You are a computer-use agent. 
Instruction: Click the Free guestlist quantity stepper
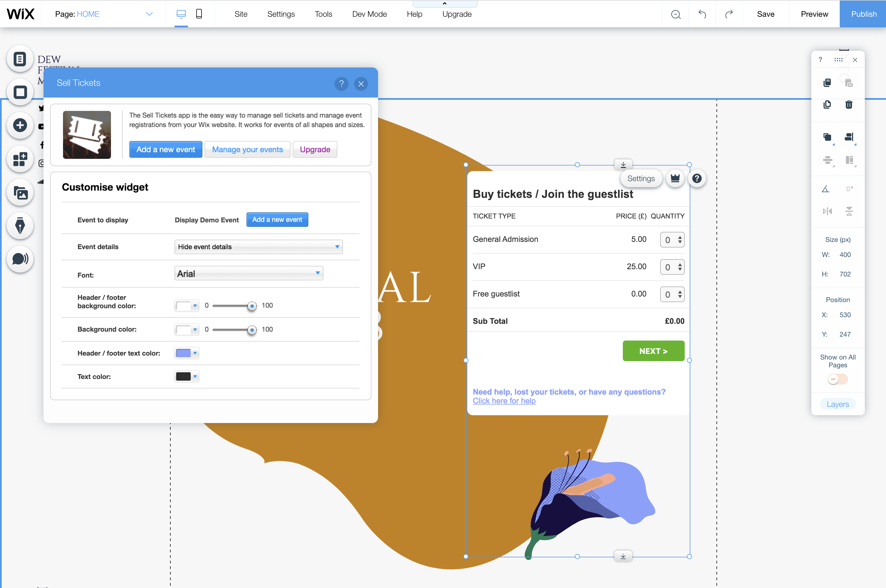(672, 294)
